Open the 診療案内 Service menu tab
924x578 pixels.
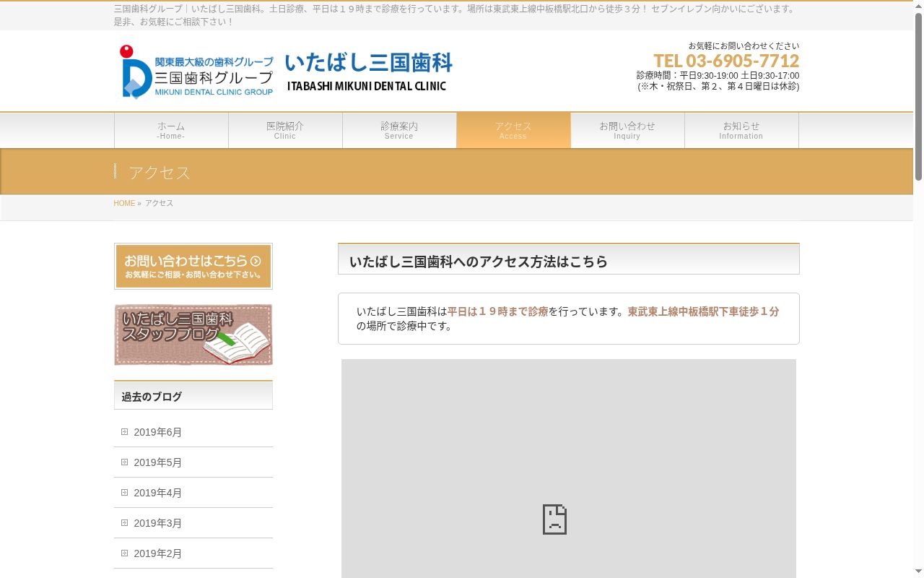click(399, 130)
